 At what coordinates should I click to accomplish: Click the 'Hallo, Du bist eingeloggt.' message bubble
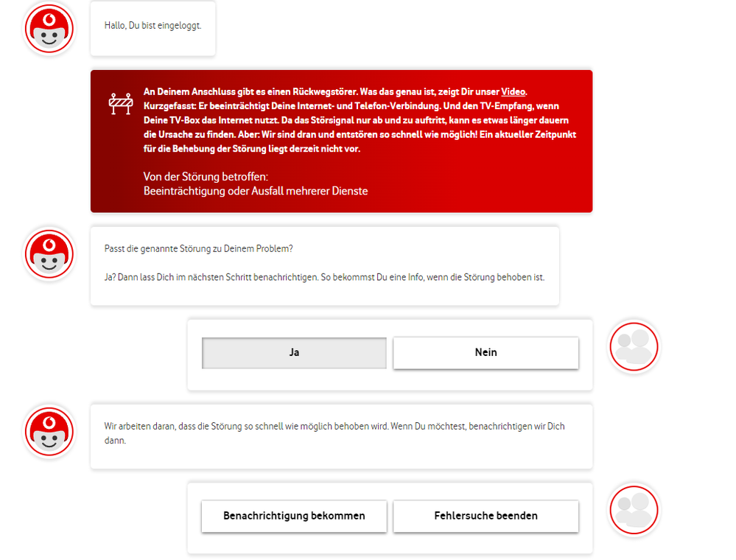click(x=153, y=28)
